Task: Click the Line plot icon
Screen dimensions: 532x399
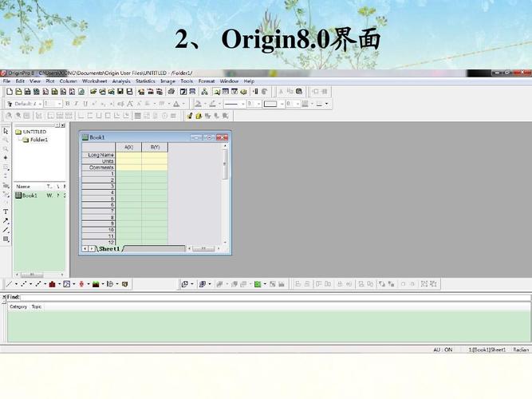Action: pos(9,284)
